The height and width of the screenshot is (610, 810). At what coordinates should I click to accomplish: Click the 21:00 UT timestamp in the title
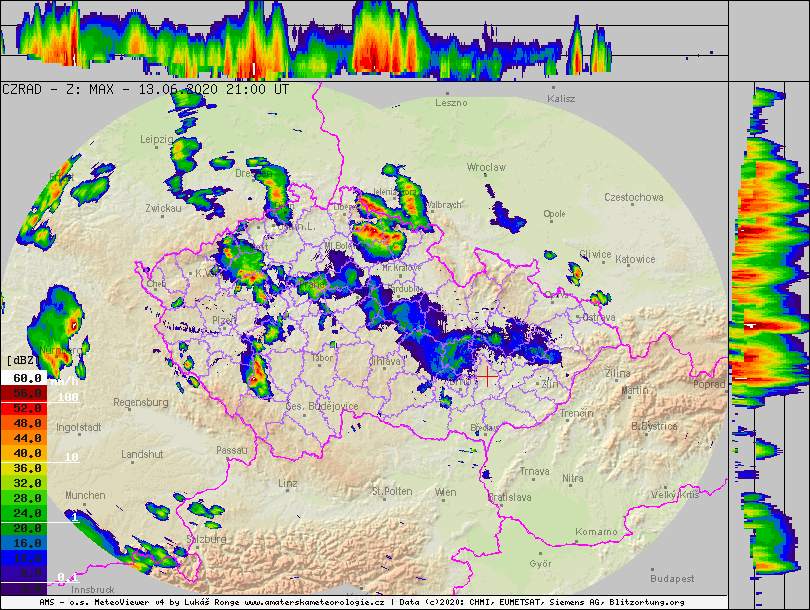pyautogui.click(x=257, y=89)
